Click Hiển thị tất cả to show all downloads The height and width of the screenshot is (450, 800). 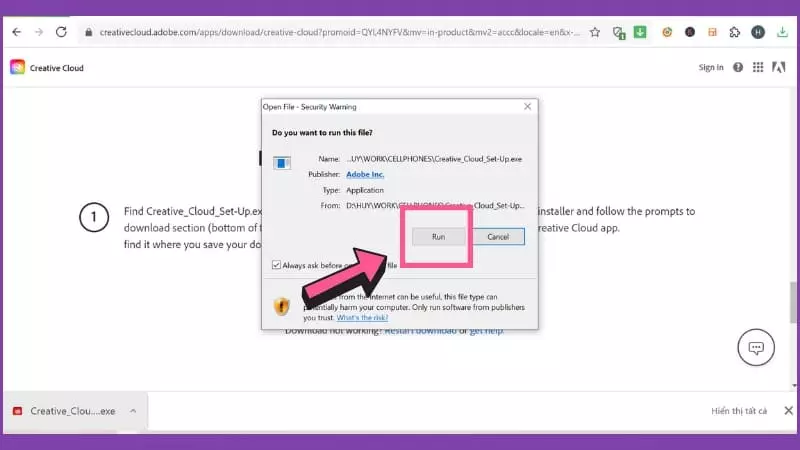(x=739, y=411)
